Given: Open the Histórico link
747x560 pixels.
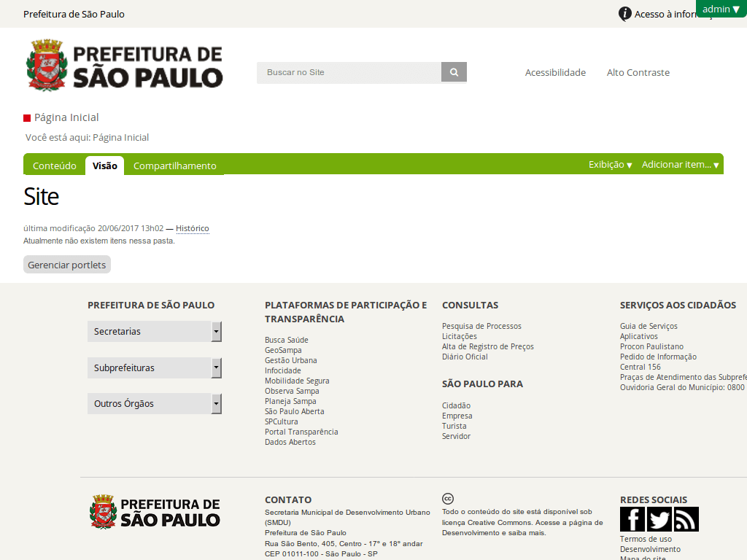Looking at the screenshot, I should coord(193,228).
